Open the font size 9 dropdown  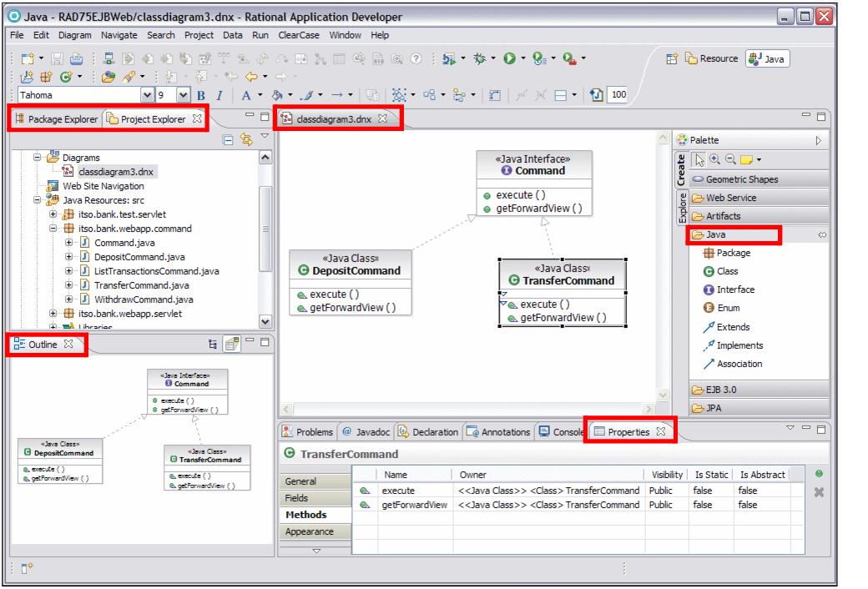click(184, 95)
